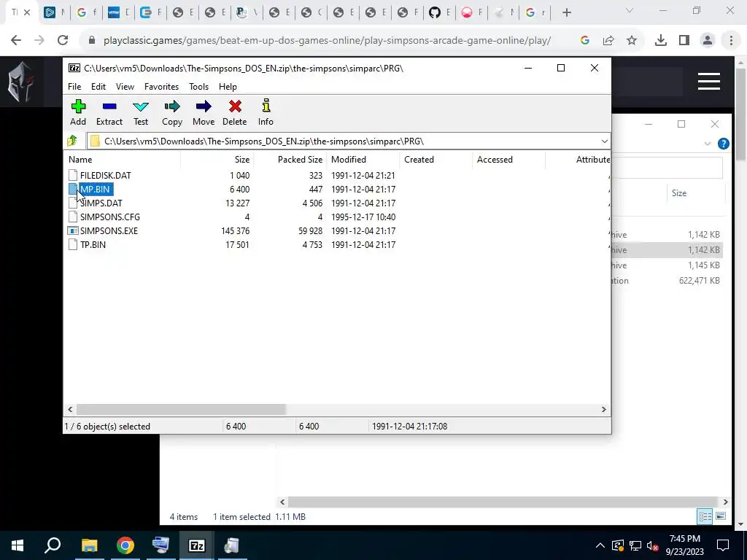The height and width of the screenshot is (560, 747).
Task: Sort files by Name column
Action: point(122,160)
